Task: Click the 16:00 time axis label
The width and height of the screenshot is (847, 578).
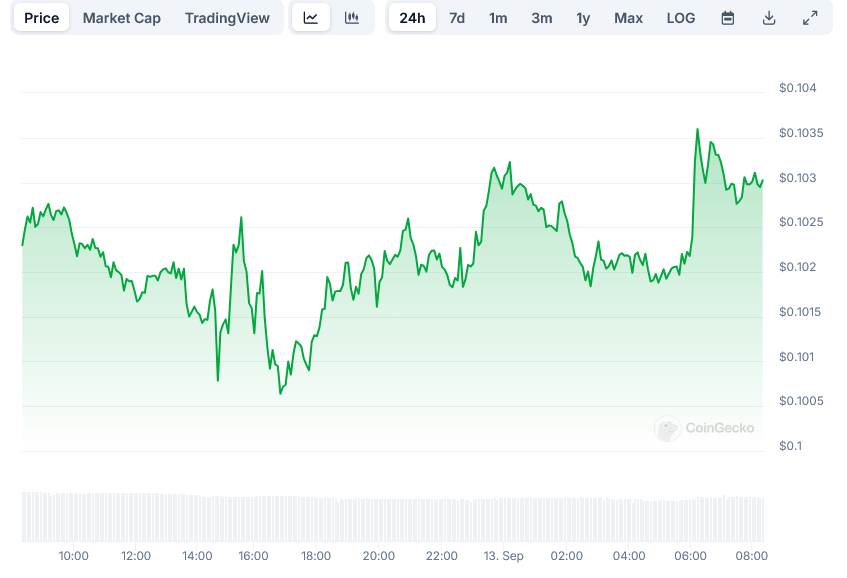Action: [x=254, y=556]
